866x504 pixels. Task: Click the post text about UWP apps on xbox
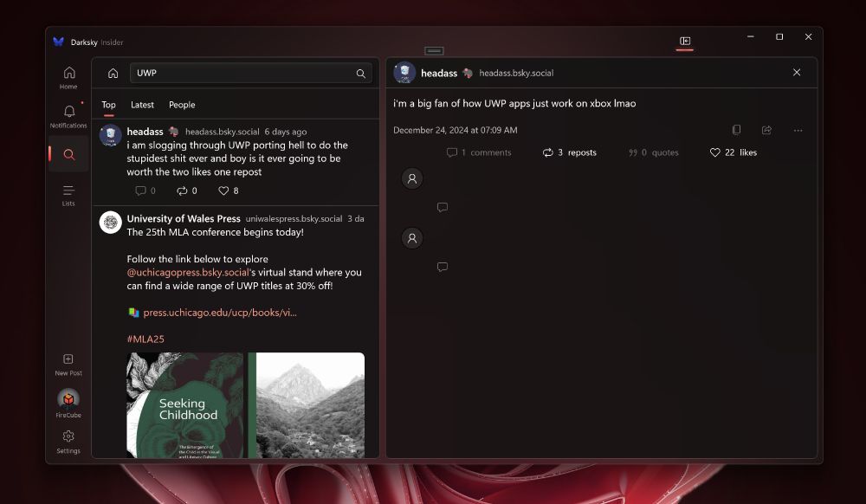[514, 103]
